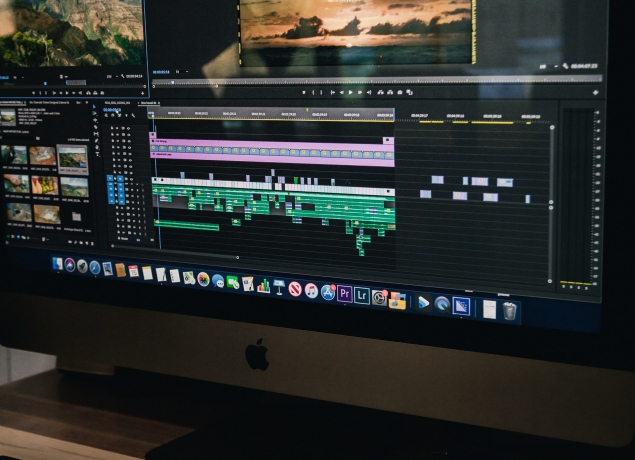Viewport: 635px width, 460px height.
Task: Open Safari from the dock
Action: (94, 267)
